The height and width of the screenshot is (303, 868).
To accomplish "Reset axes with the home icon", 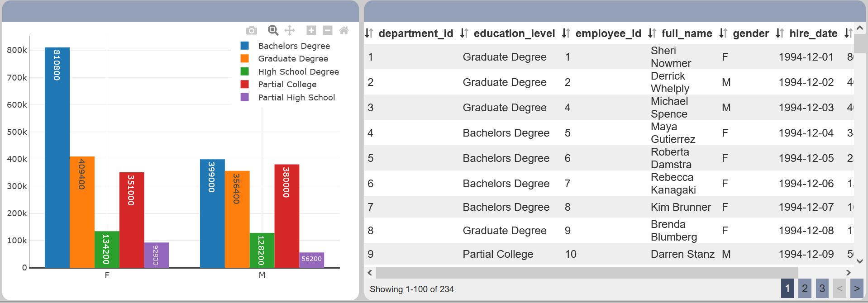I will (x=344, y=30).
